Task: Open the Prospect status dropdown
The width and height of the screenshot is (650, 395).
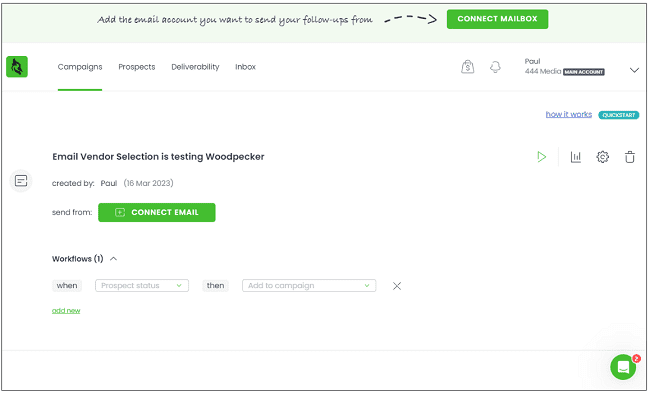Action: (x=142, y=286)
